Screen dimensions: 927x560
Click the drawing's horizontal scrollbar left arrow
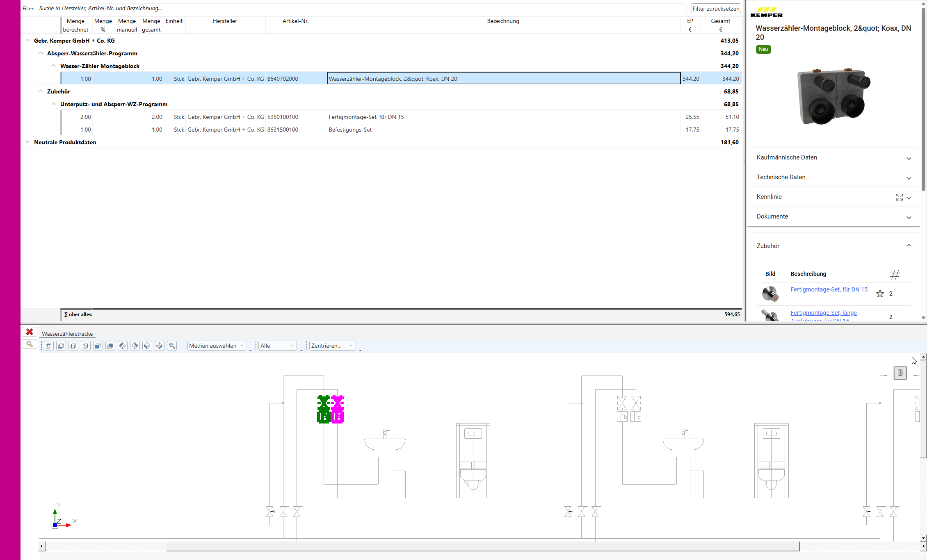[42, 546]
